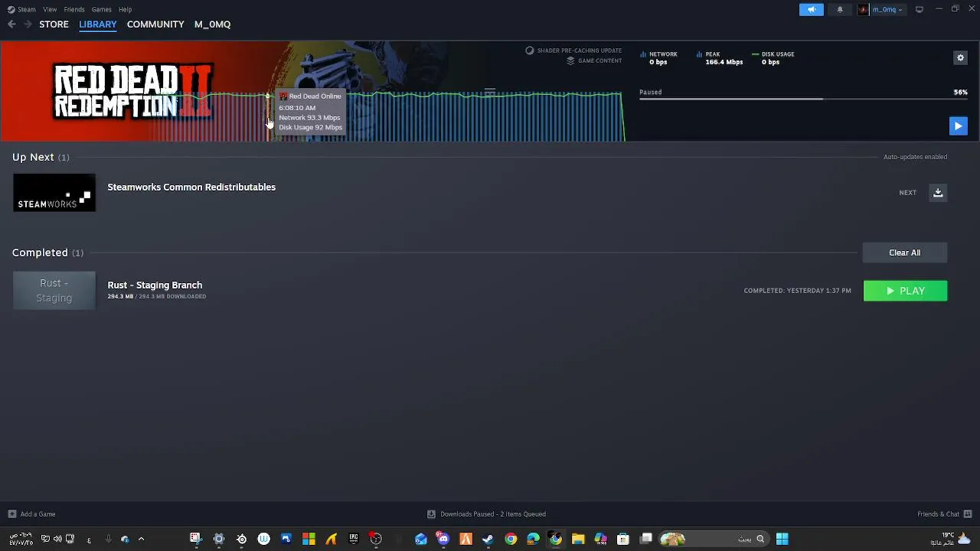Open the notifications bell

tap(840, 9)
